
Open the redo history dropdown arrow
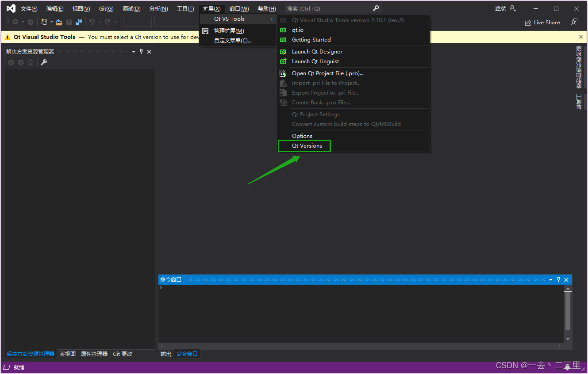115,22
